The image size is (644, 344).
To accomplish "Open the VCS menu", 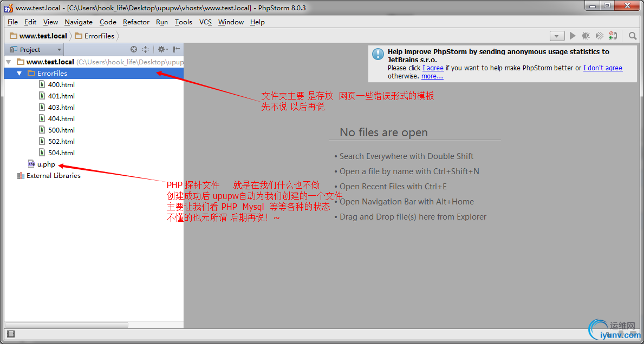I will (205, 22).
